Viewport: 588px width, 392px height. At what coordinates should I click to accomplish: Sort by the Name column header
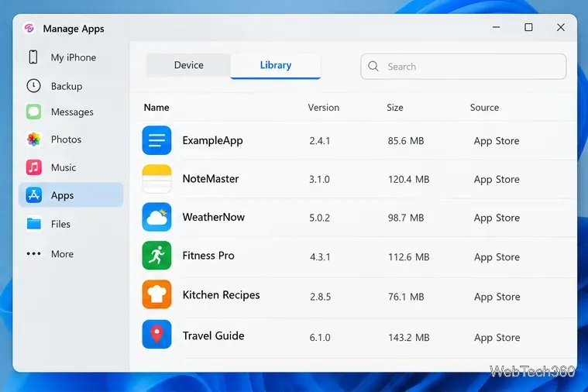point(156,108)
